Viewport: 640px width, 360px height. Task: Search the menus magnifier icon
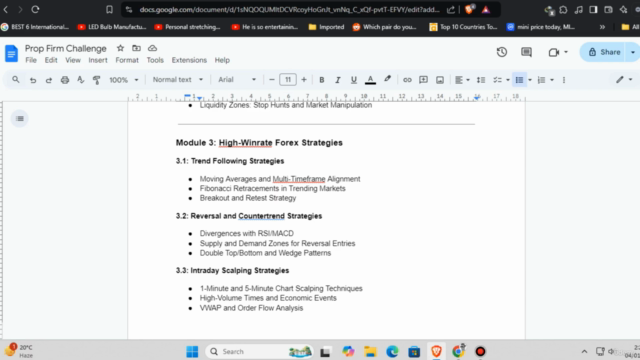click(x=16, y=80)
